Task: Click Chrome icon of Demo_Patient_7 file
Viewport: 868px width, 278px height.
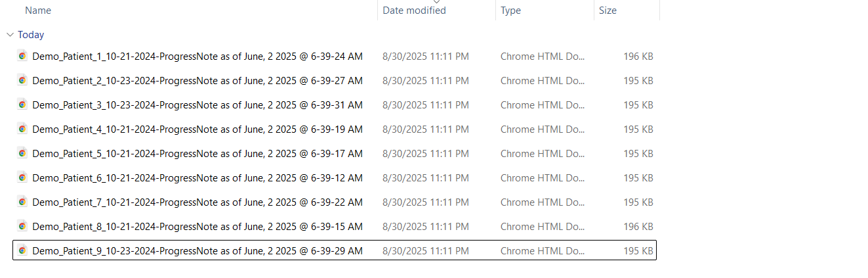Action: tap(22, 202)
